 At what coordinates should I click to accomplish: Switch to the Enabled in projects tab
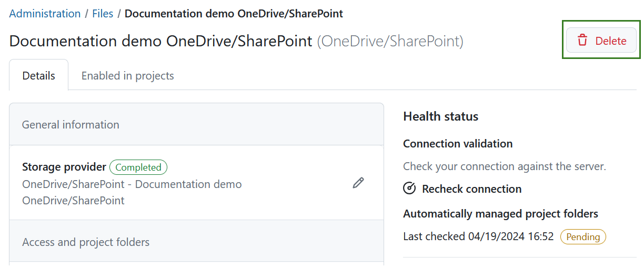127,76
